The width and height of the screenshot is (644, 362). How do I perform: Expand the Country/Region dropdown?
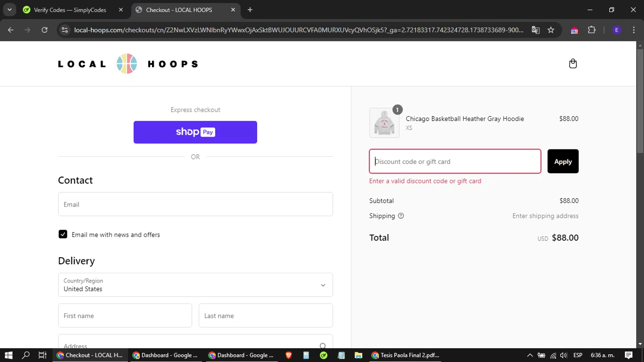(195, 285)
